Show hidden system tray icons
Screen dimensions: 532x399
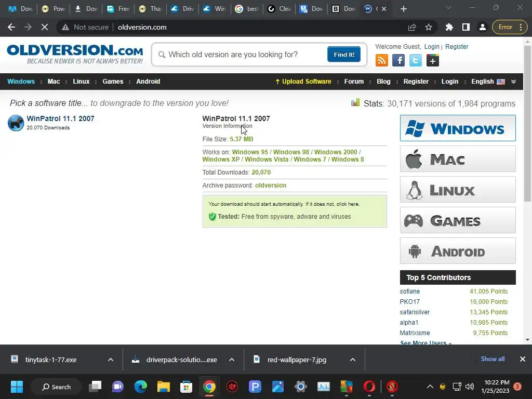[430, 387]
